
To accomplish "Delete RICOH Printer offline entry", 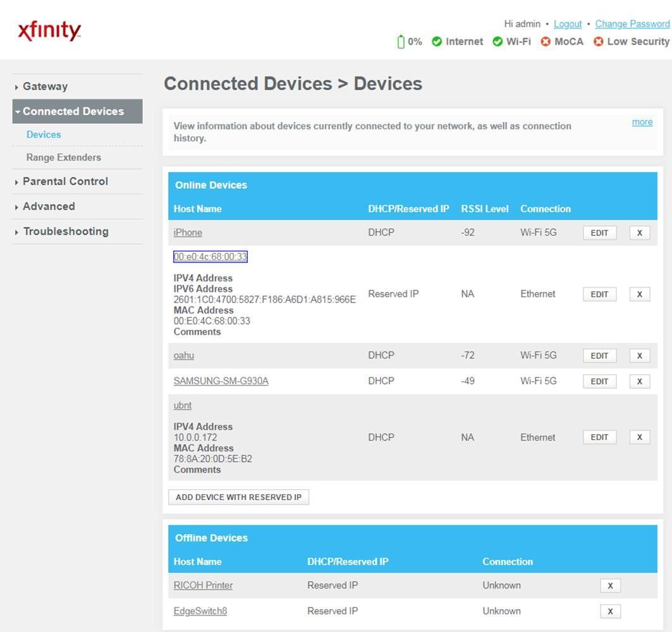I will (x=610, y=586).
